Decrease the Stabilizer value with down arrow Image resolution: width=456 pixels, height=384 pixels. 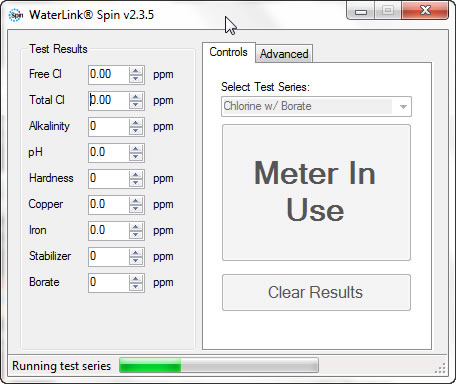click(136, 261)
